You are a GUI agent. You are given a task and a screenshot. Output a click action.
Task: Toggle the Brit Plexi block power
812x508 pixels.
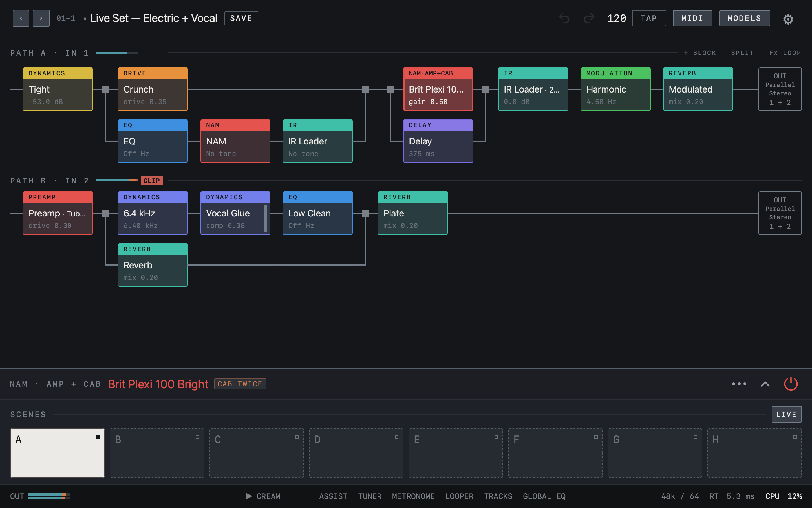click(791, 384)
